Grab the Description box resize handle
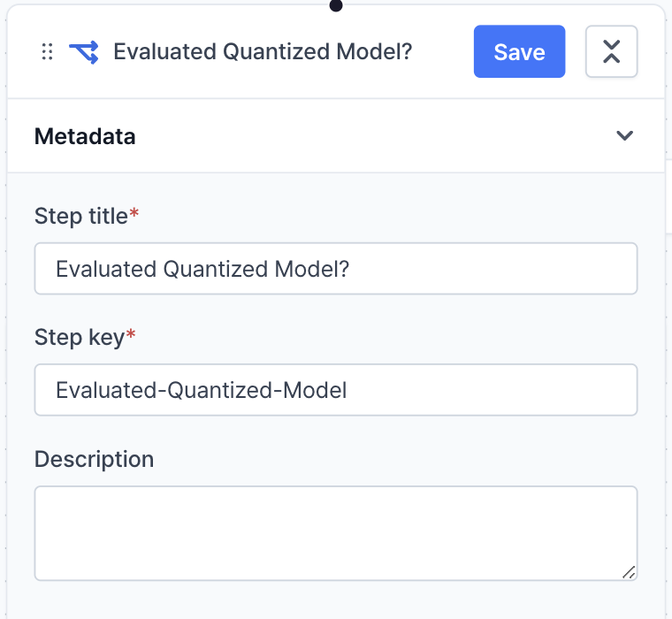Image resolution: width=672 pixels, height=619 pixels. (629, 572)
